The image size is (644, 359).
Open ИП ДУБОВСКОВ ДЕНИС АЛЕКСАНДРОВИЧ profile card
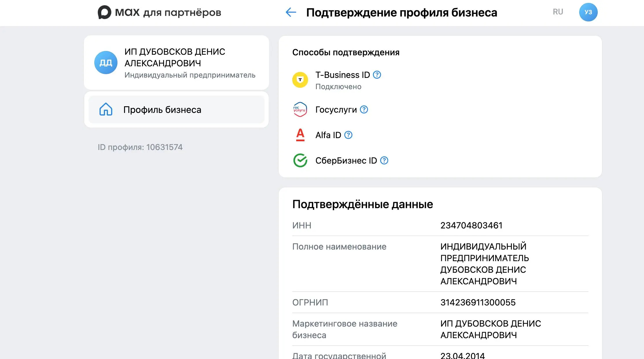(176, 62)
